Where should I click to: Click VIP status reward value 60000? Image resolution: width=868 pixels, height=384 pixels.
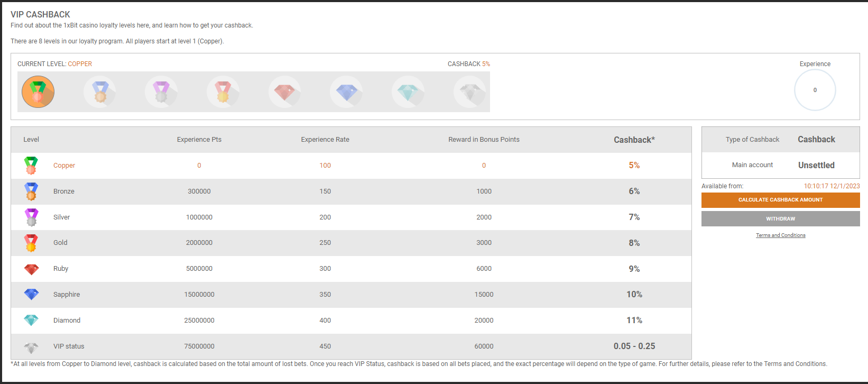(484, 346)
